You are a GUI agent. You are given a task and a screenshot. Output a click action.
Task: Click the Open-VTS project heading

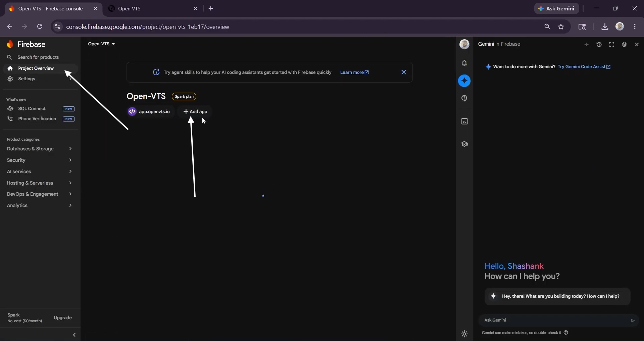pyautogui.click(x=146, y=96)
